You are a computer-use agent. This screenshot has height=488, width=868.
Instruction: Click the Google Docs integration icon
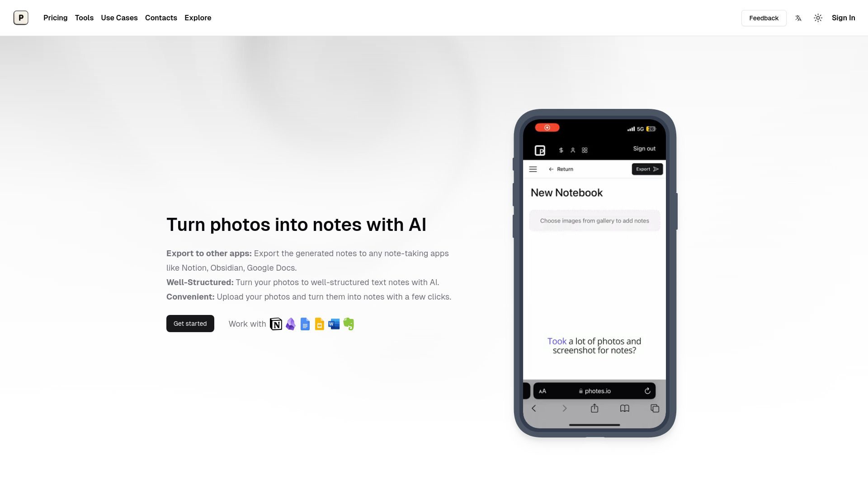point(305,324)
